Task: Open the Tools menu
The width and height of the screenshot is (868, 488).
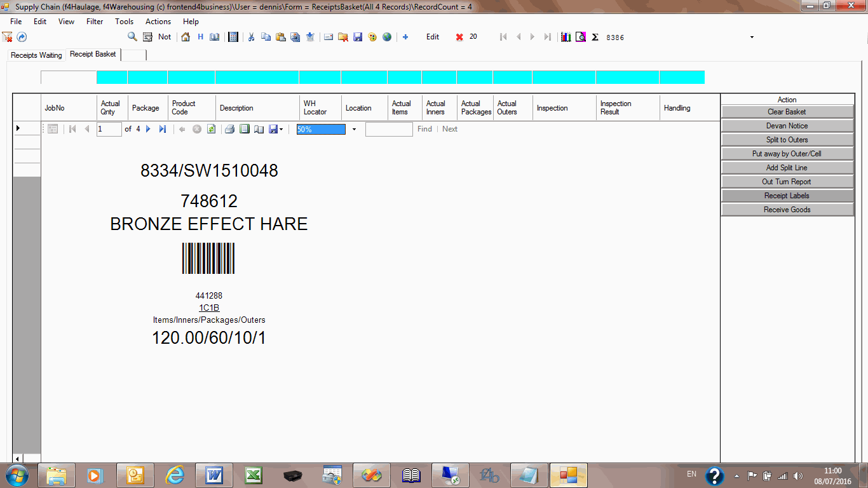Action: pyautogui.click(x=125, y=21)
